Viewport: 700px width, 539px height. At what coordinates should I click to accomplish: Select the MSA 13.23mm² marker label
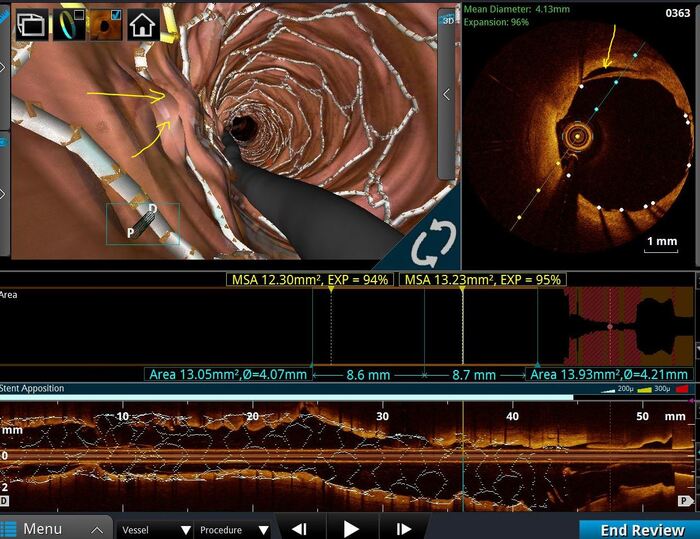point(482,279)
